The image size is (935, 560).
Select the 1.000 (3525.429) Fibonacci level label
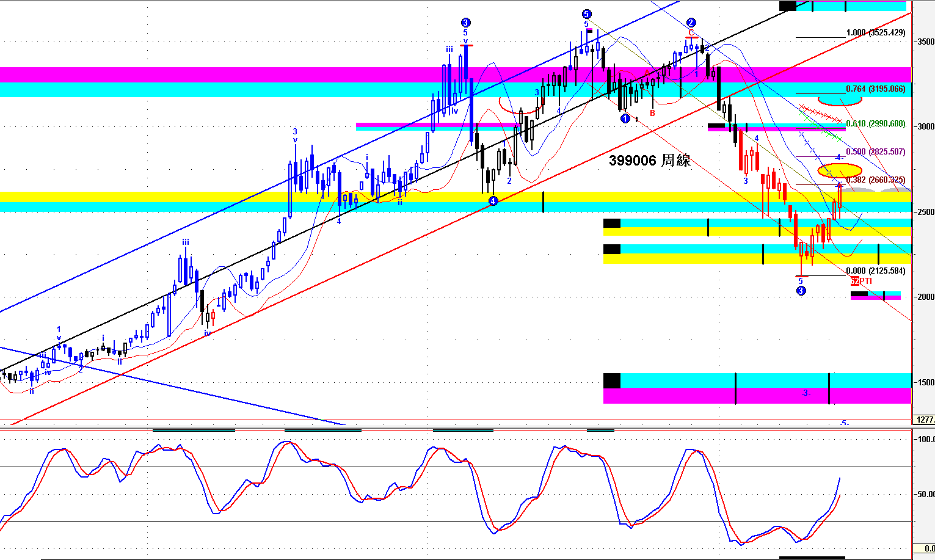coord(876,33)
